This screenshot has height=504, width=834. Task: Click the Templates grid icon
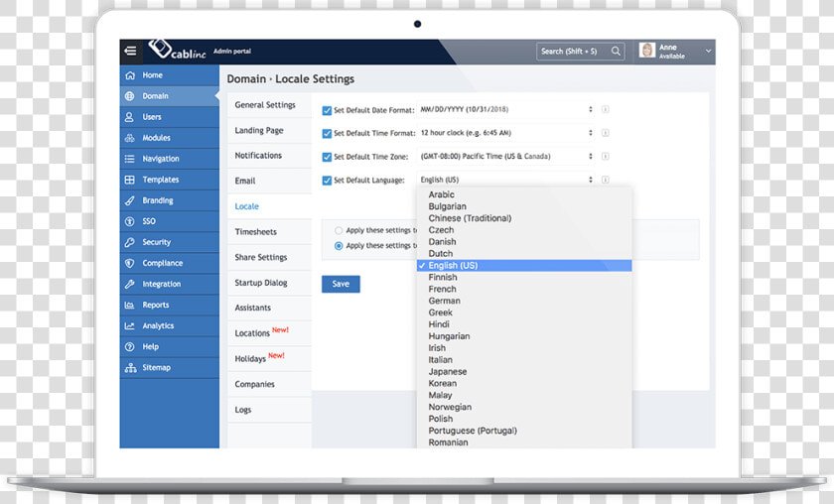pyautogui.click(x=130, y=180)
